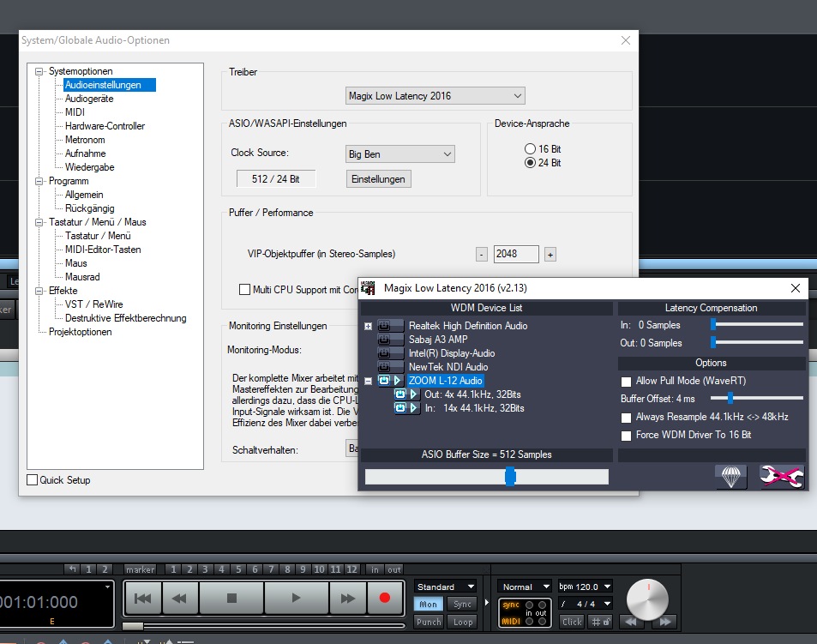The height and width of the screenshot is (644, 817).
Task: Toggle power icon for ZOOM L-12 Audio
Action: click(x=384, y=381)
